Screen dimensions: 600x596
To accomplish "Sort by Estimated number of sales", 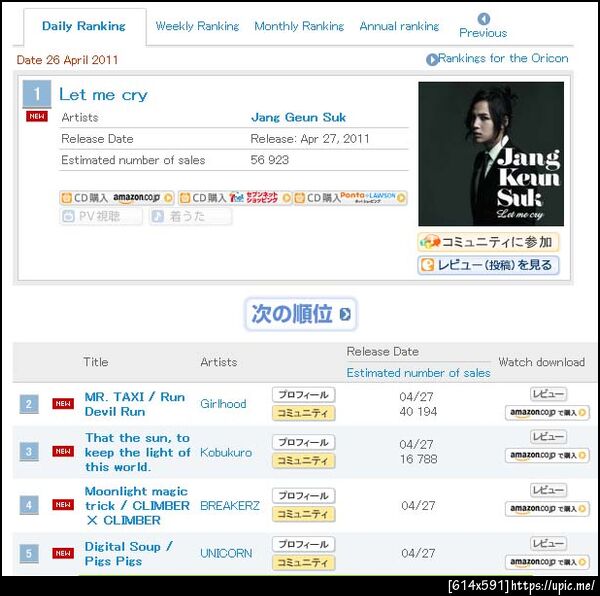I will 418,373.
